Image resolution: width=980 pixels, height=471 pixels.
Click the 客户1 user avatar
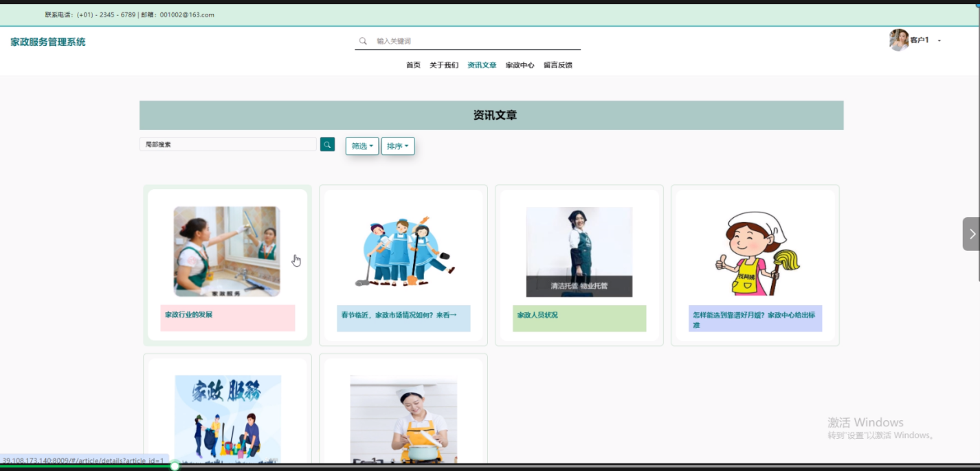click(899, 40)
